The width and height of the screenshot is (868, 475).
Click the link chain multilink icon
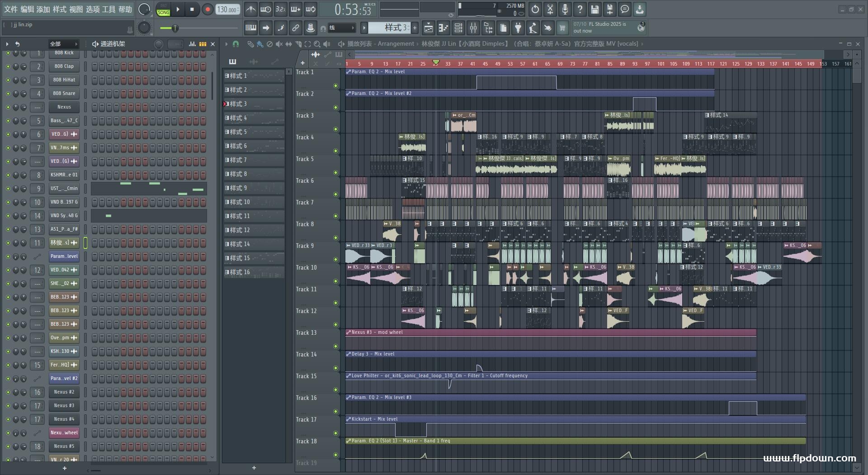296,28
